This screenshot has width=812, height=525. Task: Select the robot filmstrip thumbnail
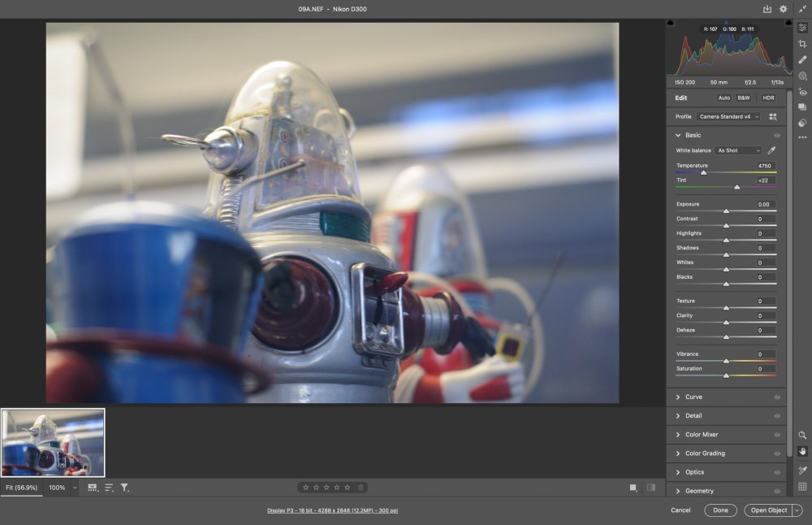(53, 442)
